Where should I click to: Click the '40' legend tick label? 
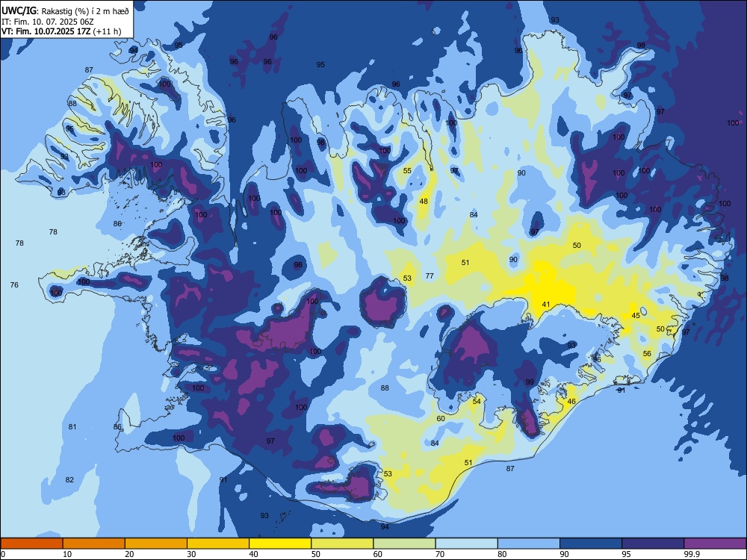click(253, 554)
